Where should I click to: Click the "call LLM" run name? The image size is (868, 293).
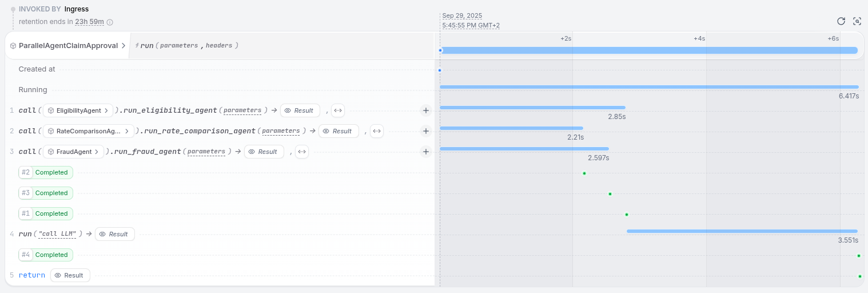click(57, 234)
